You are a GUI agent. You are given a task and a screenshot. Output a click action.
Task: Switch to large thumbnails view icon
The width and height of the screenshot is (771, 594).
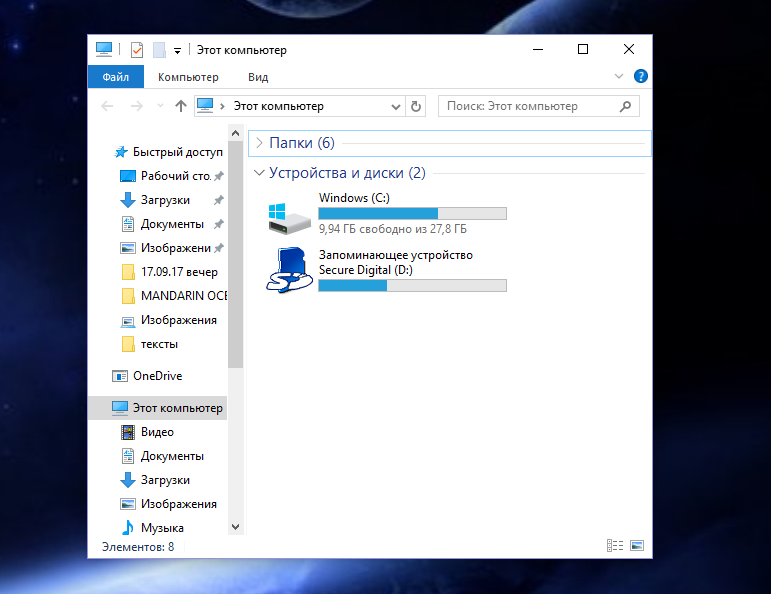tap(637, 545)
